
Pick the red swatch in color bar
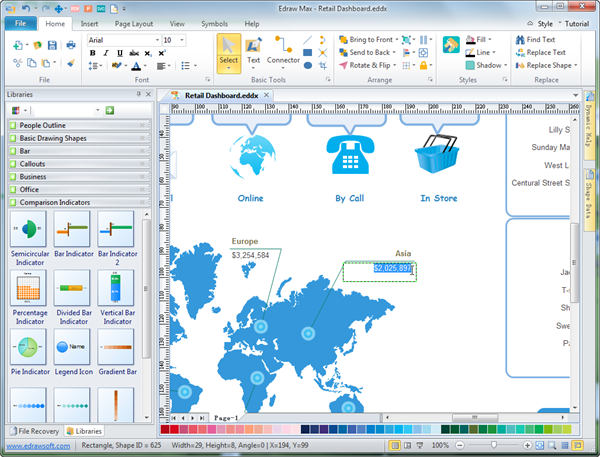174,429
